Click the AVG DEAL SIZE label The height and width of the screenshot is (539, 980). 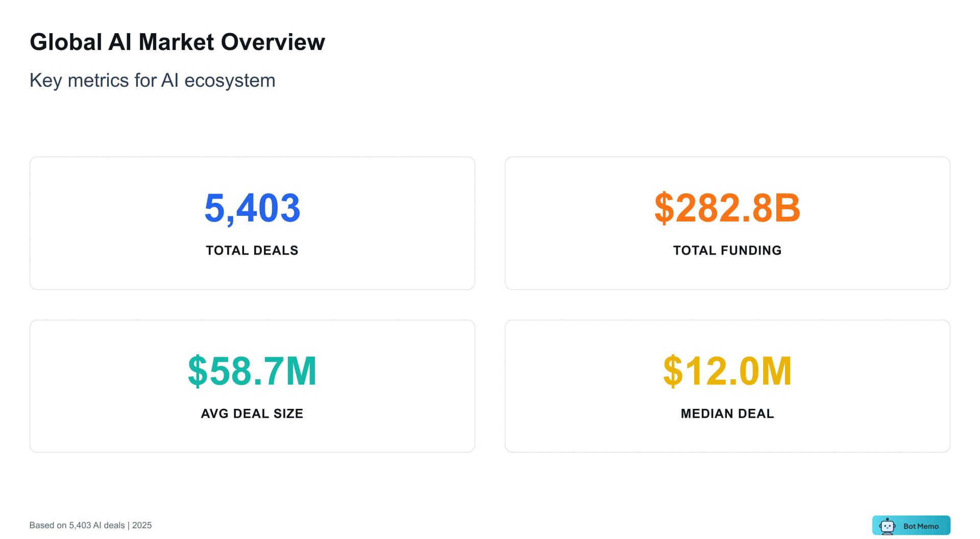point(252,413)
